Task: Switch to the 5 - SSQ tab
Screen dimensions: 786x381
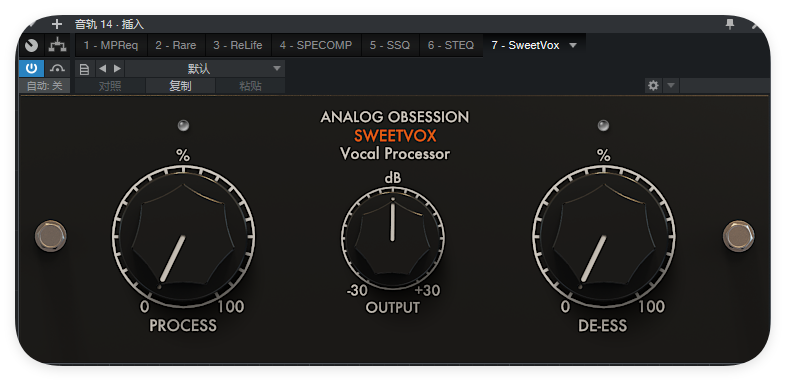Action: tap(390, 46)
